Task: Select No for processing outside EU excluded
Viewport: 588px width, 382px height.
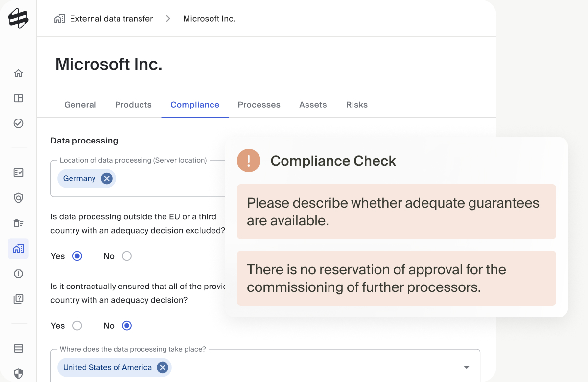Action: point(127,256)
